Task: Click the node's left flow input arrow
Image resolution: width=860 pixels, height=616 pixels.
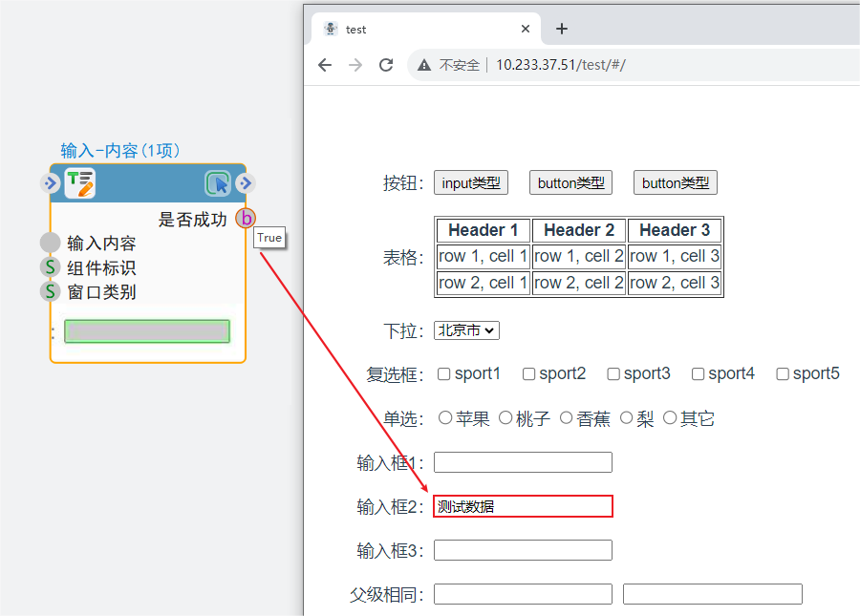Action: [51, 183]
